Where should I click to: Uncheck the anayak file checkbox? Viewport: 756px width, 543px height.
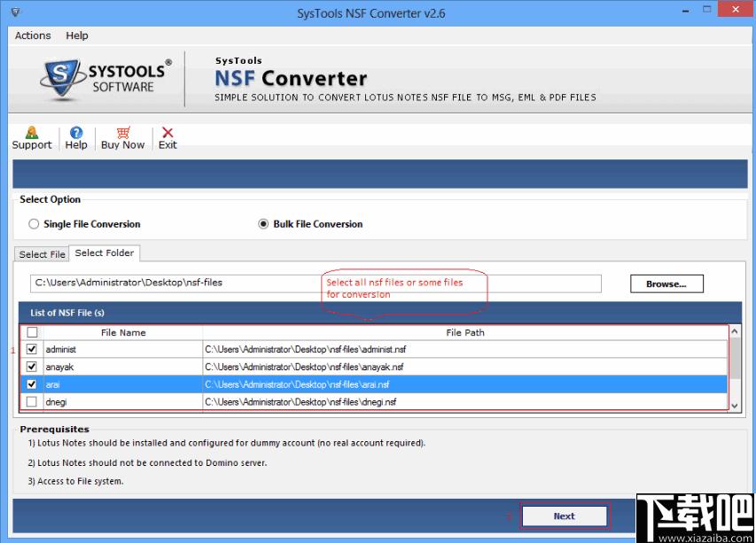(32, 367)
